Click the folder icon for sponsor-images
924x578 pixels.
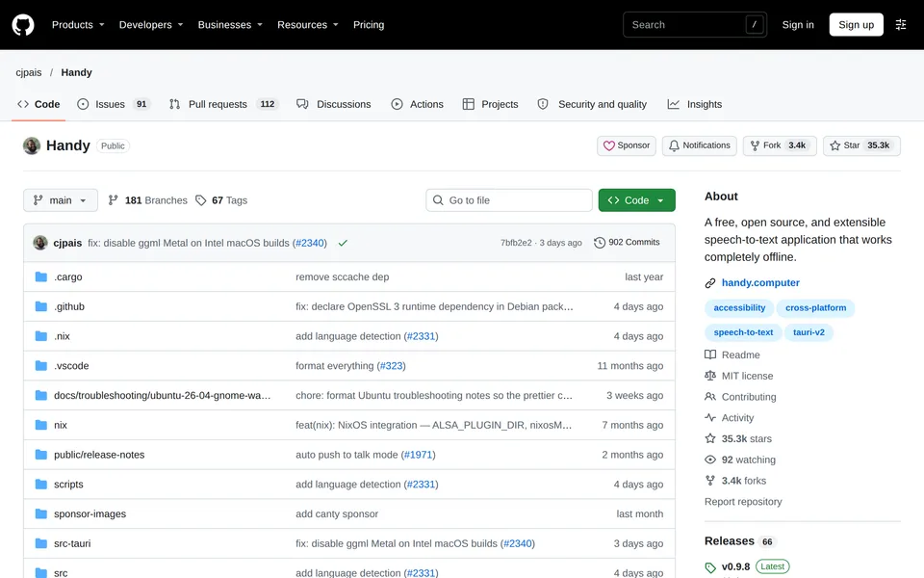[x=40, y=513]
